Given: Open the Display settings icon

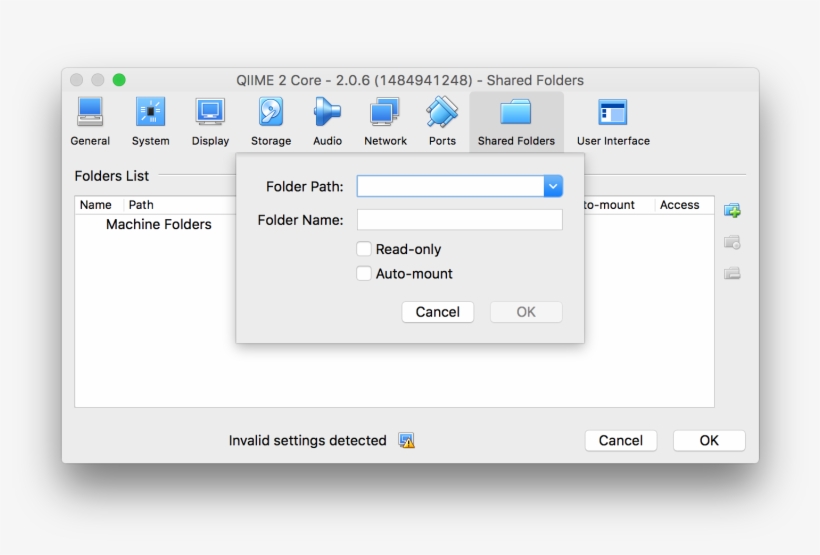Looking at the screenshot, I should tap(210, 111).
